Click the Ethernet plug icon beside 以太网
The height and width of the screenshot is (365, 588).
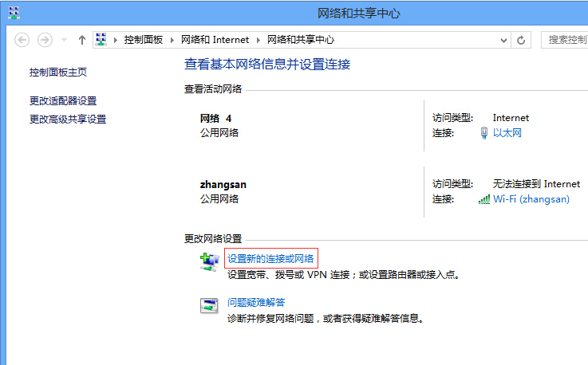tap(483, 133)
